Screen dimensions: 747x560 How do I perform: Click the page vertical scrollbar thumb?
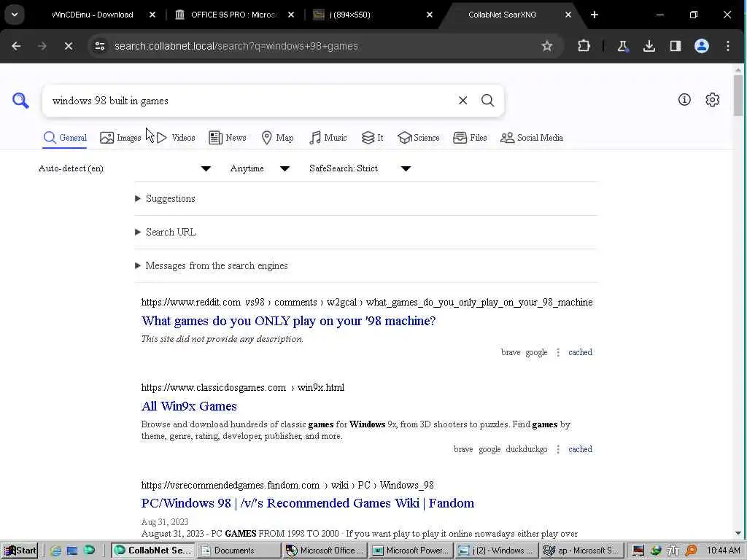[x=738, y=96]
